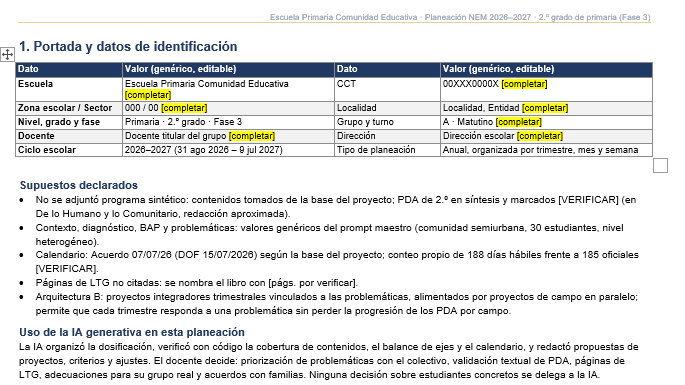Click the [completar] placeholder after Localidad, Entidad

click(x=545, y=108)
